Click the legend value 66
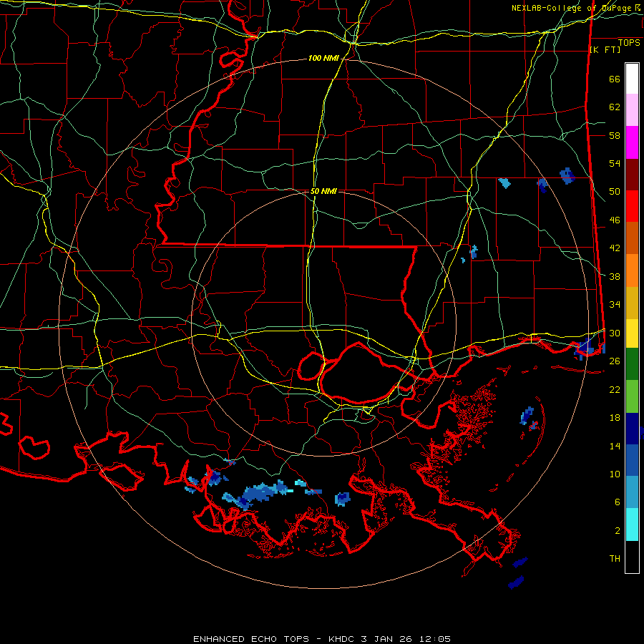 point(615,79)
